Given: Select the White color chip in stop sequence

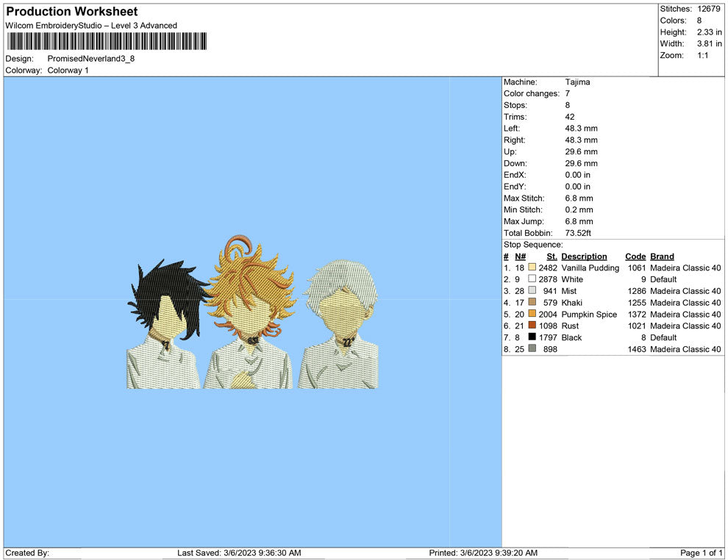Looking at the screenshot, I should [532, 279].
